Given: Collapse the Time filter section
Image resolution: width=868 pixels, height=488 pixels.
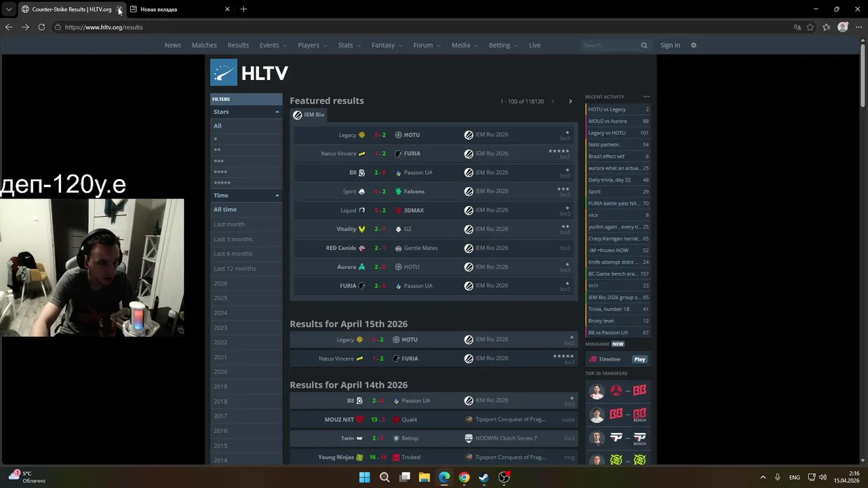Looking at the screenshot, I should (x=277, y=195).
